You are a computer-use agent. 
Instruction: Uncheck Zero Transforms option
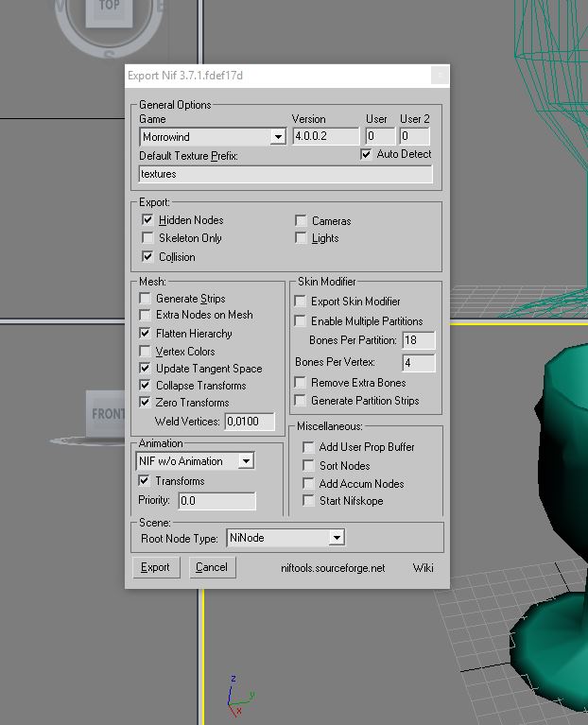coord(145,403)
